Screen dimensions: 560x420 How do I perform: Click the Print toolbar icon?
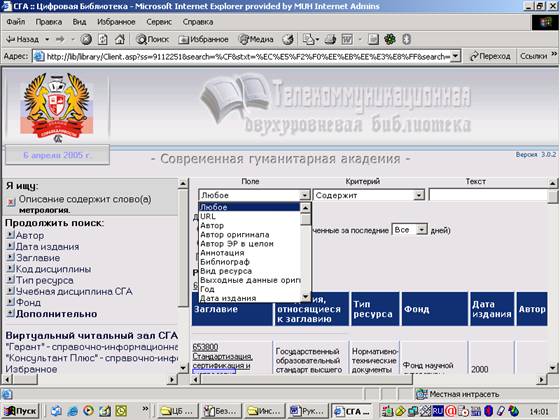click(x=330, y=39)
